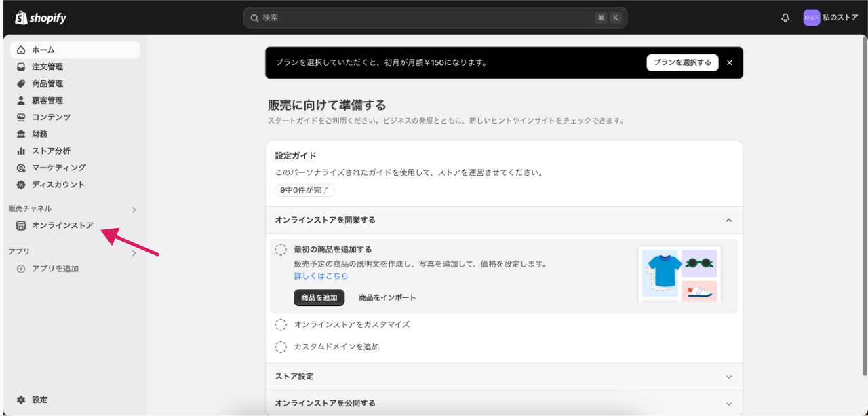Viewport: 868px width, 416px height.
Task: Expand the 販売チャネル sidebar chevron
Action: click(134, 210)
